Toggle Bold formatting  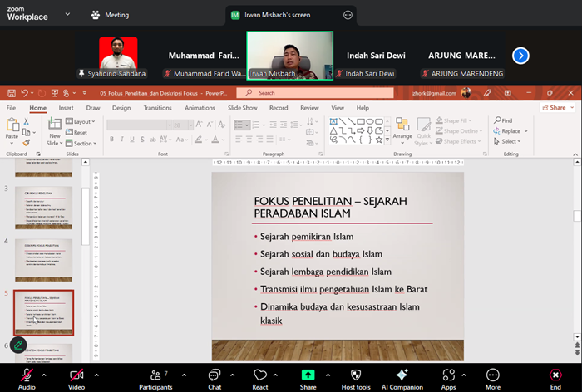click(111, 139)
